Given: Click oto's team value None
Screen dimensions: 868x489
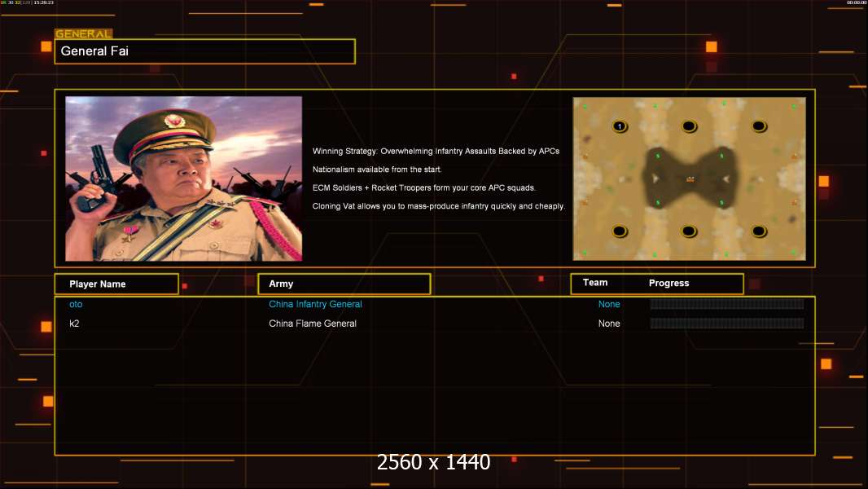Looking at the screenshot, I should [609, 304].
